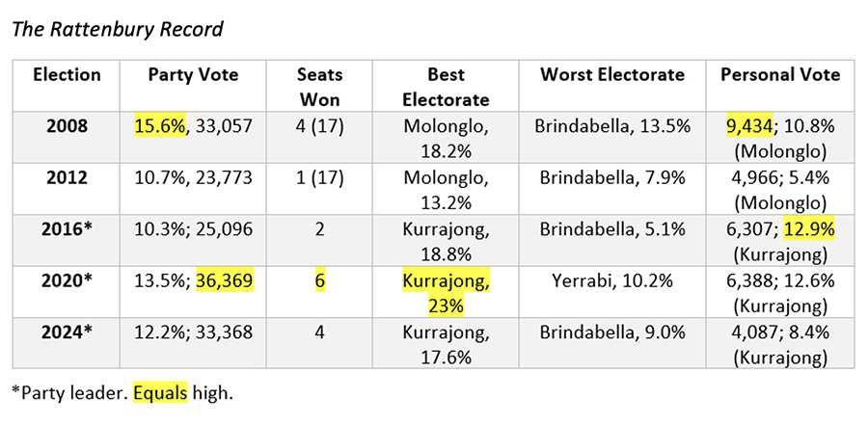Click The Rattenbury Record title

pyautogui.click(x=118, y=29)
